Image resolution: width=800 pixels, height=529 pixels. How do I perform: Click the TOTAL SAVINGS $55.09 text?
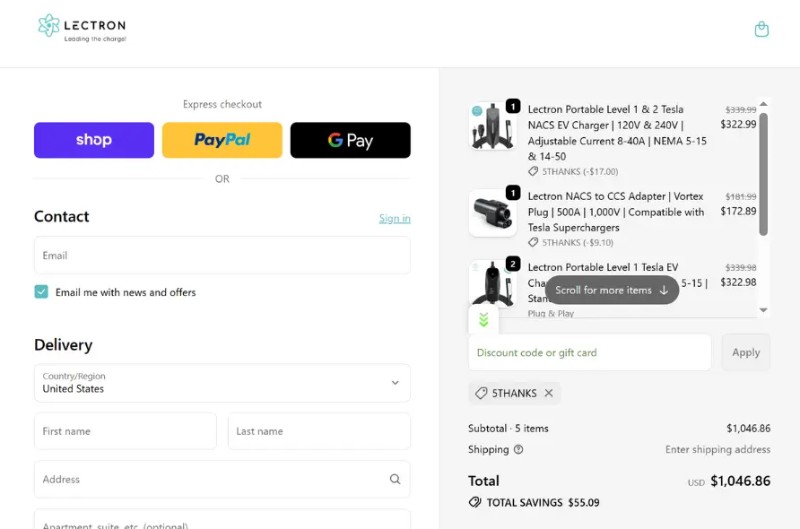(543, 502)
